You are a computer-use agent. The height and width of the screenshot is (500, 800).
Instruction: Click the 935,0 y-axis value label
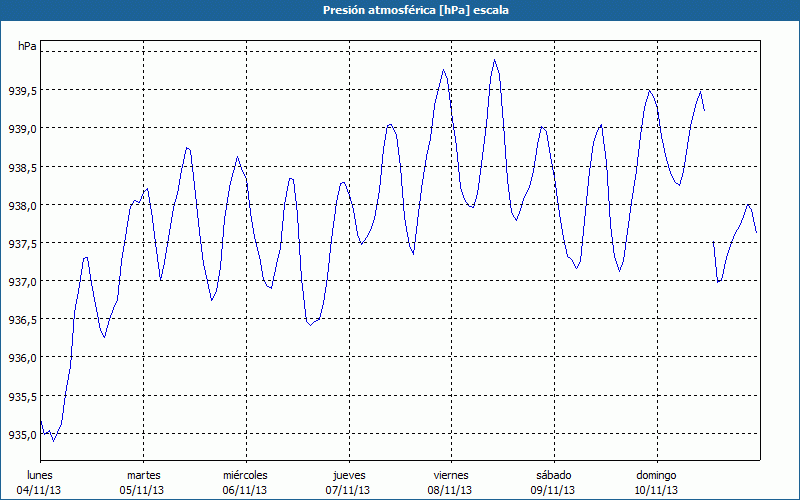click(x=22, y=434)
